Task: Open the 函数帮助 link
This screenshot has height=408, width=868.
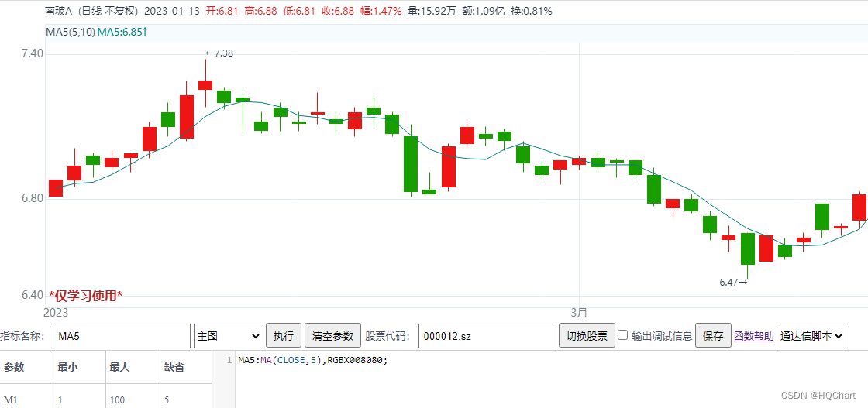Action: click(754, 335)
